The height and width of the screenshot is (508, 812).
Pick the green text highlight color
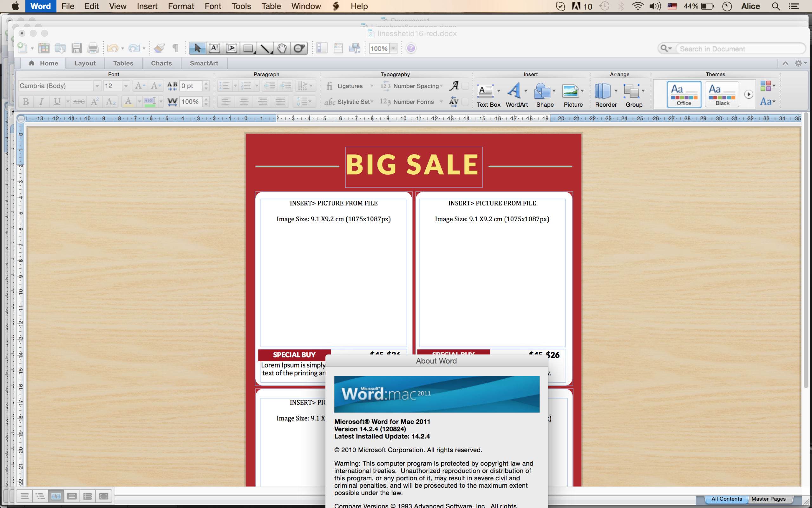[x=150, y=102]
